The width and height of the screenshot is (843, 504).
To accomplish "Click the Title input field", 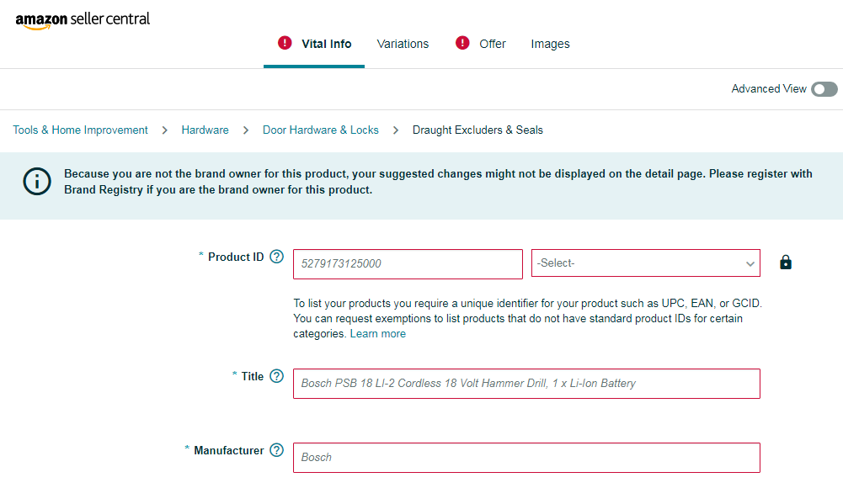I will (526, 384).
